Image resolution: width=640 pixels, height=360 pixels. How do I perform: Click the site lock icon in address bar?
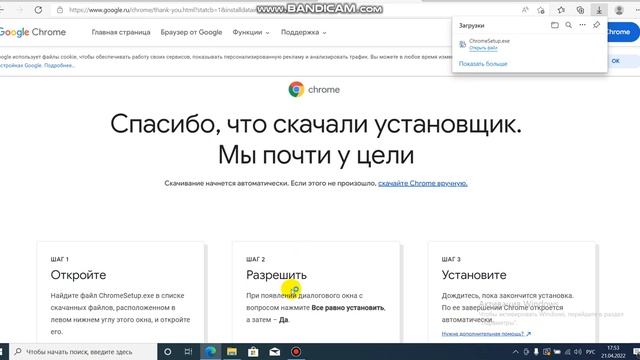[60, 10]
